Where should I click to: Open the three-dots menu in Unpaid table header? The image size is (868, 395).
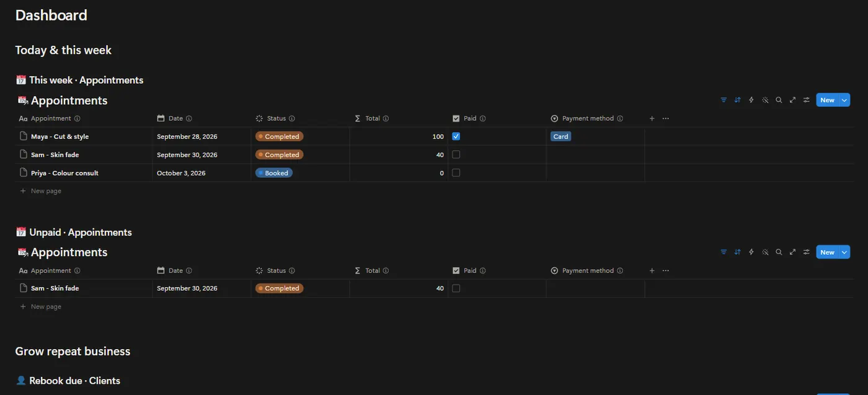(x=665, y=270)
